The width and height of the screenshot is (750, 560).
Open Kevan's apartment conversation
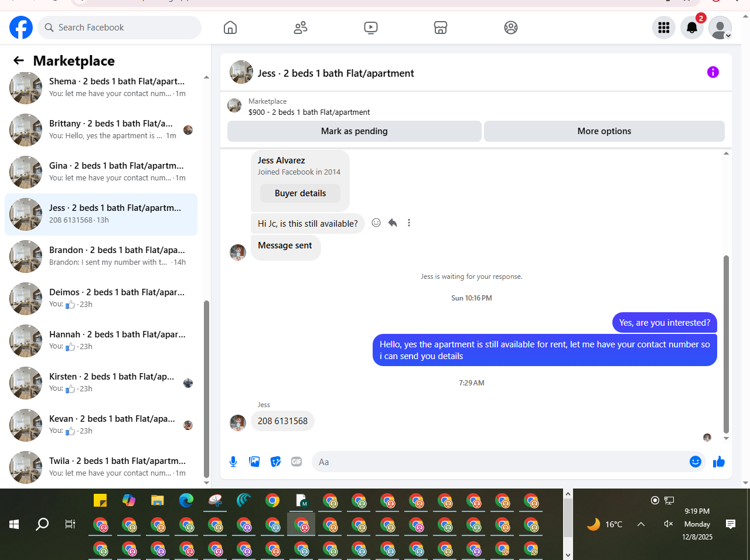101,425
